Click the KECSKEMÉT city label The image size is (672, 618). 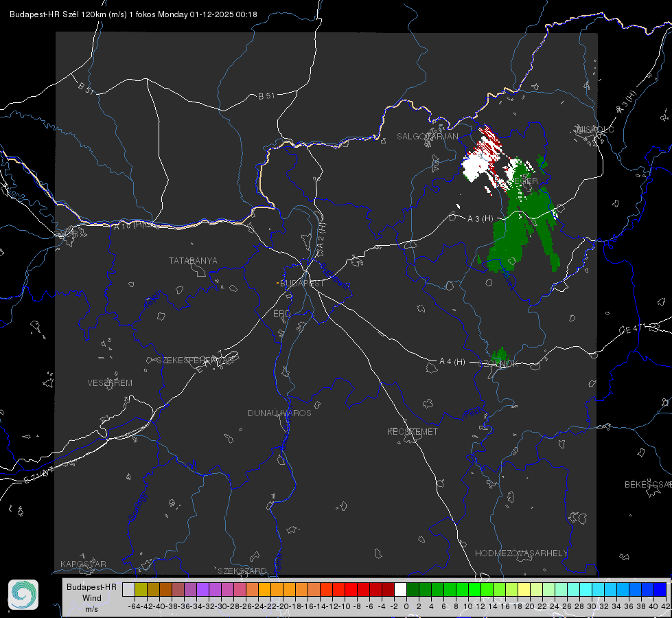pyautogui.click(x=413, y=431)
